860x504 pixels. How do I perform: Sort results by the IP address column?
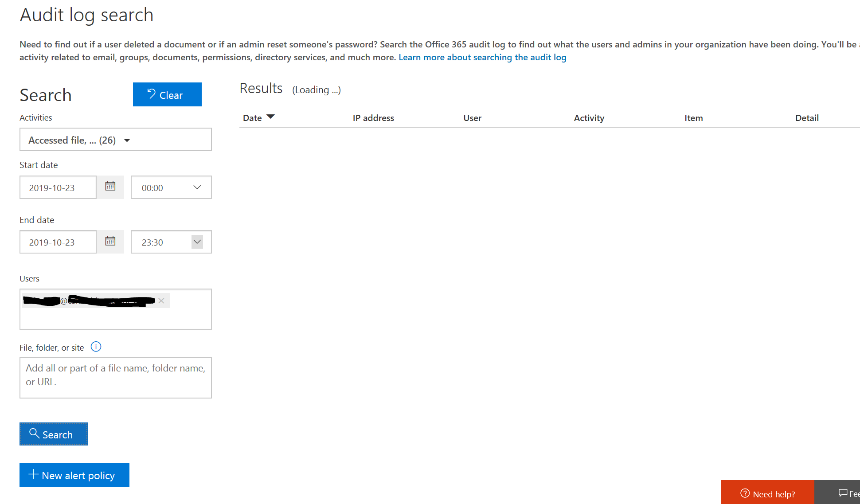pos(373,118)
